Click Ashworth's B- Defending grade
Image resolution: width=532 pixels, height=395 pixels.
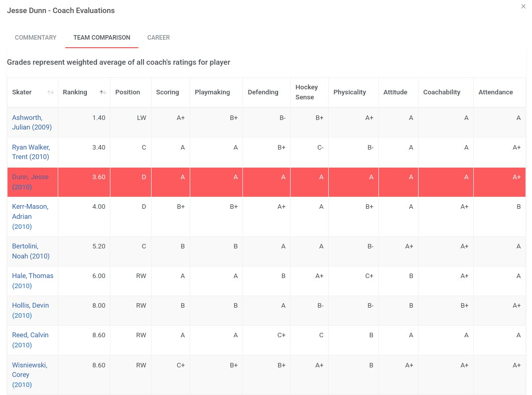[282, 118]
